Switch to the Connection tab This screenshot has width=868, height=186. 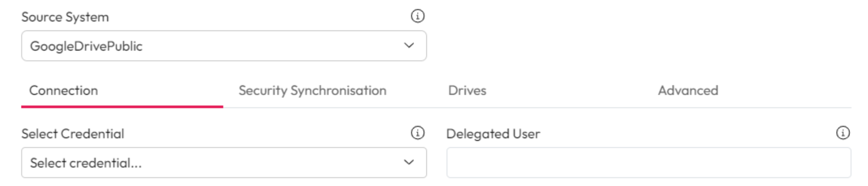point(64,90)
